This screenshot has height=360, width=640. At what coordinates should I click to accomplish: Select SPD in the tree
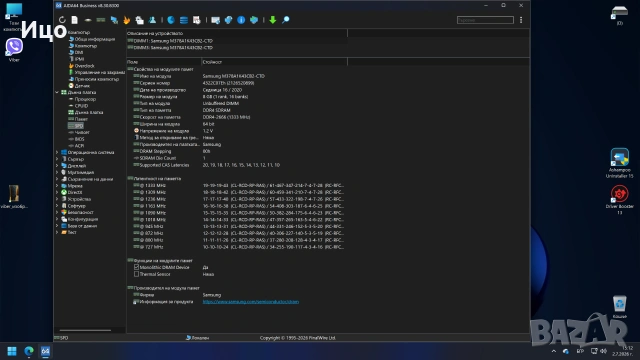click(x=76, y=126)
